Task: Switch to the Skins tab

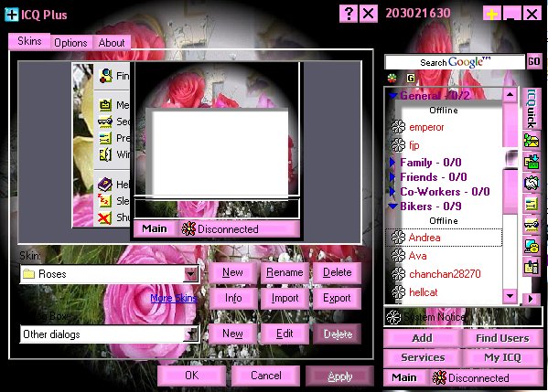Action: click(29, 41)
